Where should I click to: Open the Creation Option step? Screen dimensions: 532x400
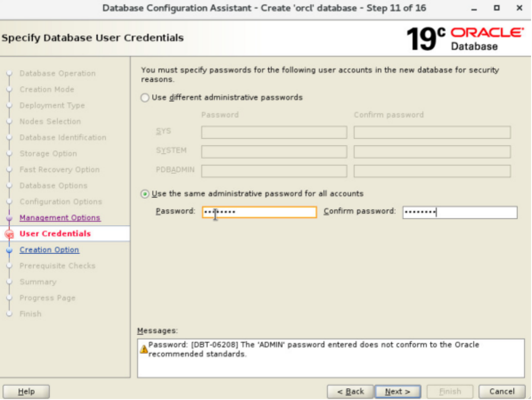point(49,250)
